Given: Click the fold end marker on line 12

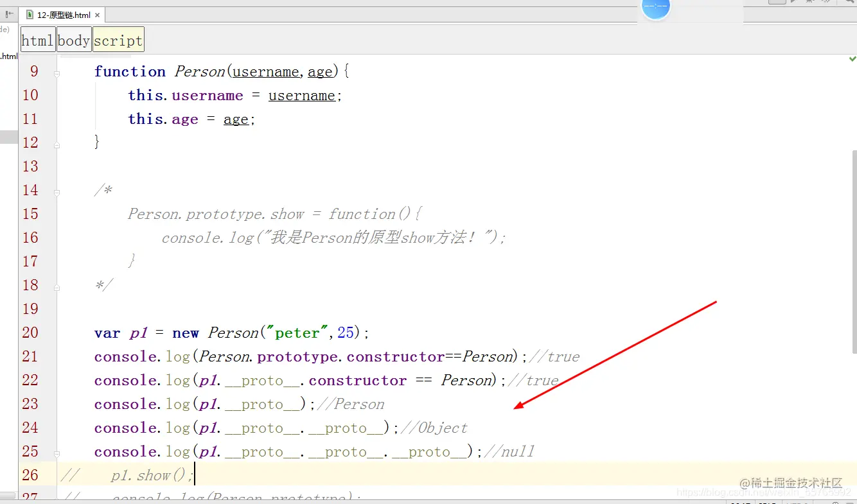Looking at the screenshot, I should coord(57,144).
